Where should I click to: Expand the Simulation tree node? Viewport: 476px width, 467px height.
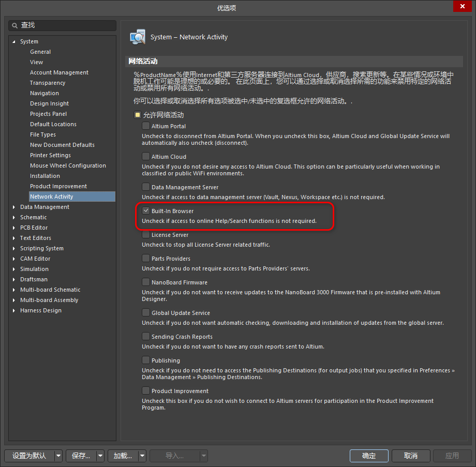pyautogui.click(x=13, y=269)
